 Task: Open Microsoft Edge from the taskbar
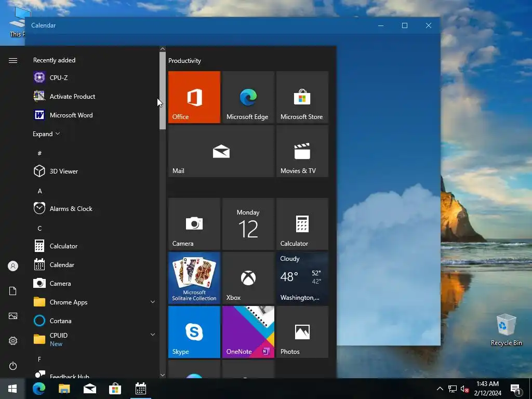click(x=39, y=389)
